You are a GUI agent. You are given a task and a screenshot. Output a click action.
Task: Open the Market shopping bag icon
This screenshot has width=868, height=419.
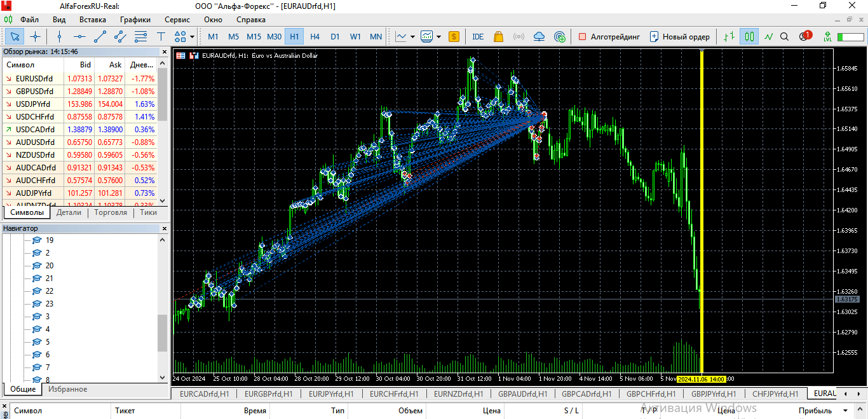498,36
